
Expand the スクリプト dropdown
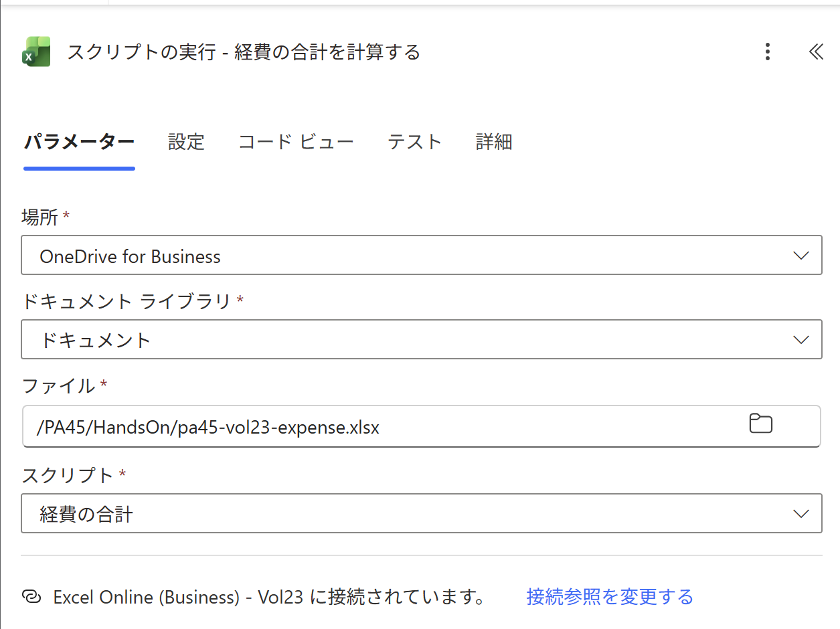(x=422, y=513)
